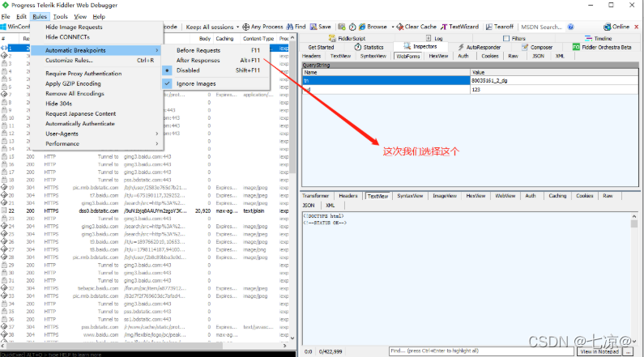Click the Clear Cache icon
This screenshot has width=644, height=357.
[x=399, y=27]
